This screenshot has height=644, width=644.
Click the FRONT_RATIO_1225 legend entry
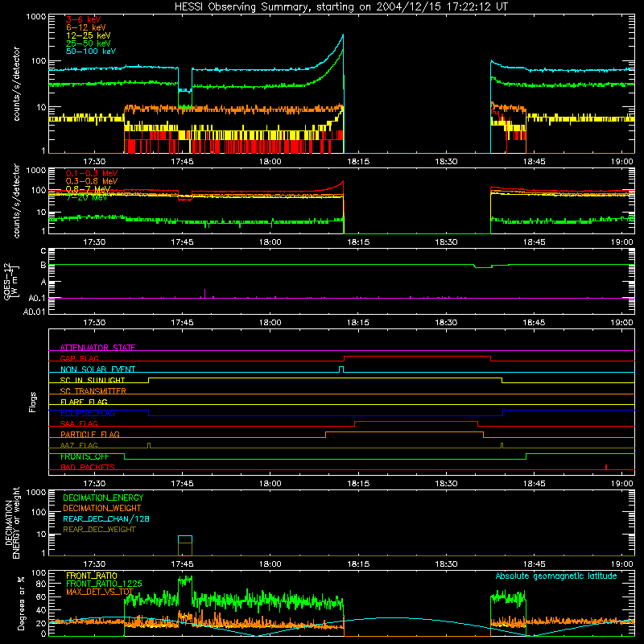(x=104, y=584)
